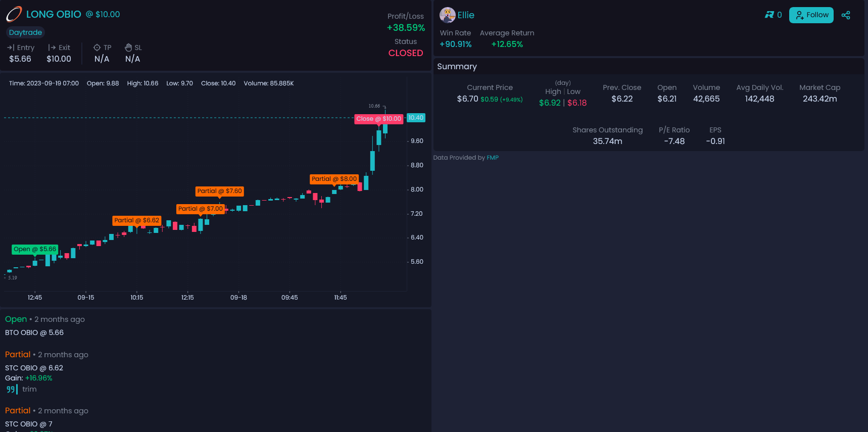Viewport: 868px width, 432px height.
Task: Click the Partial @ $7.60 chart marker
Action: coord(219,191)
